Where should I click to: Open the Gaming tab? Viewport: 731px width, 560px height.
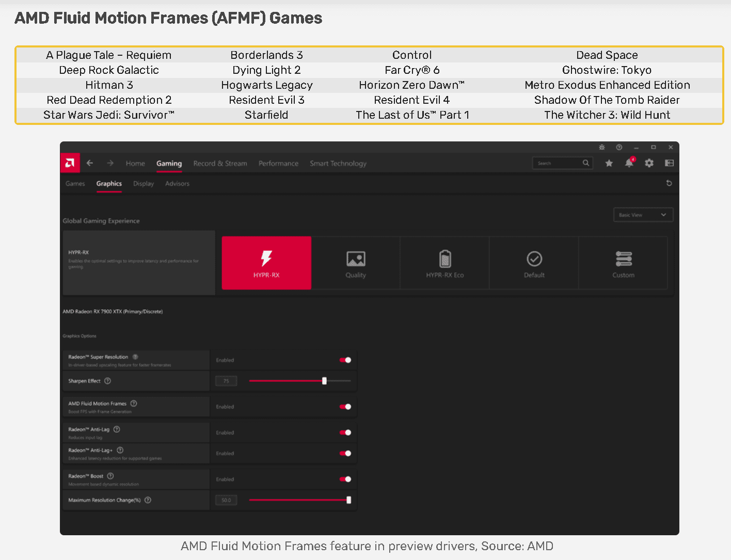pyautogui.click(x=169, y=163)
